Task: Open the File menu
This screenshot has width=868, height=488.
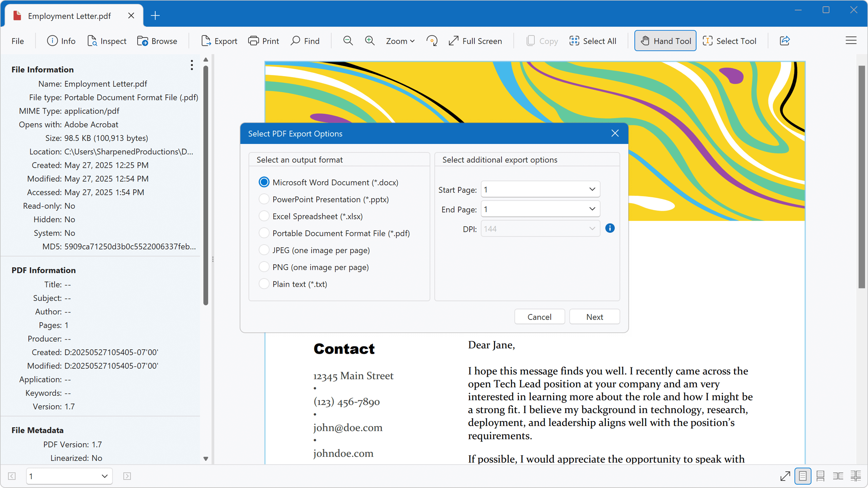Action: (x=17, y=41)
